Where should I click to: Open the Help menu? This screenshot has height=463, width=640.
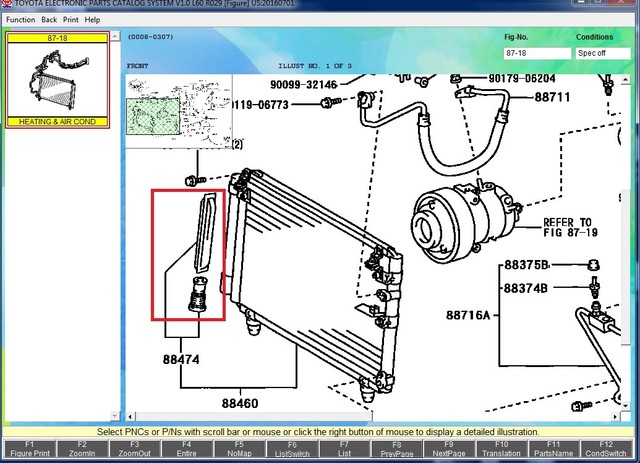(92, 20)
